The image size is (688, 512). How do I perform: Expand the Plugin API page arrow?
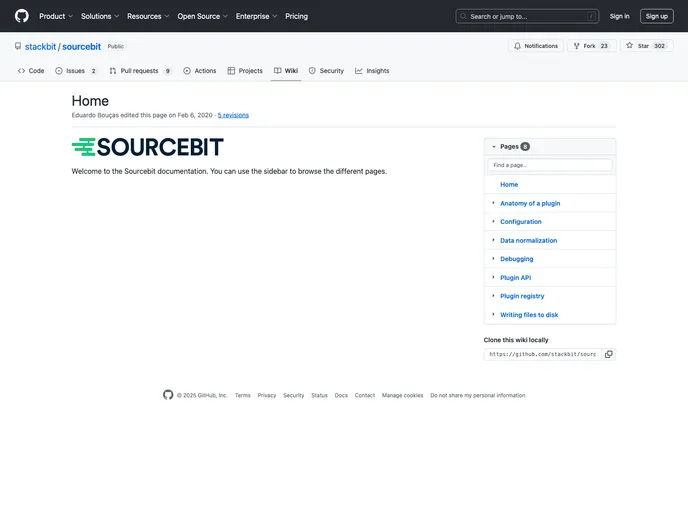pos(493,277)
